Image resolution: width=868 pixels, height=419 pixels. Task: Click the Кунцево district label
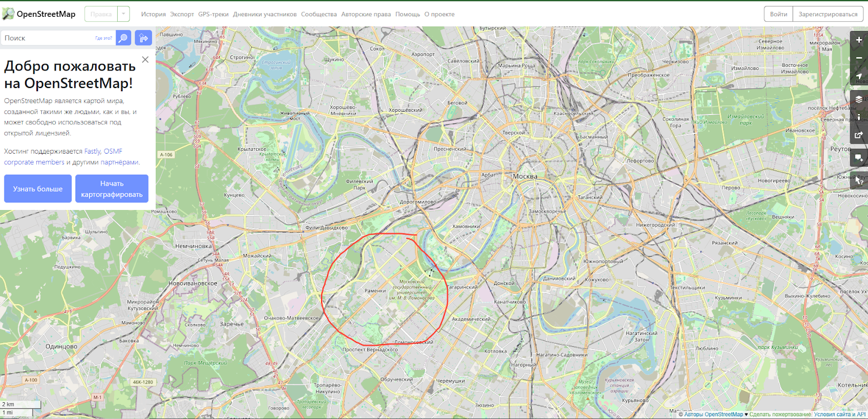(x=234, y=195)
